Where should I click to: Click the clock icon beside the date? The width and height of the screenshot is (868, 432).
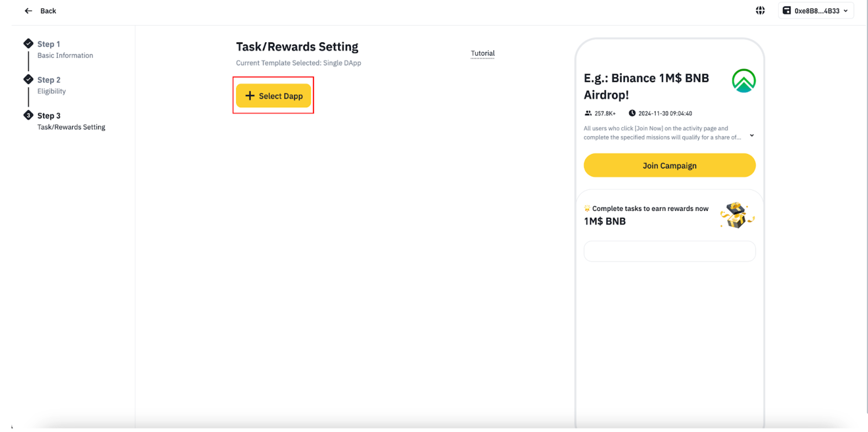pos(632,114)
